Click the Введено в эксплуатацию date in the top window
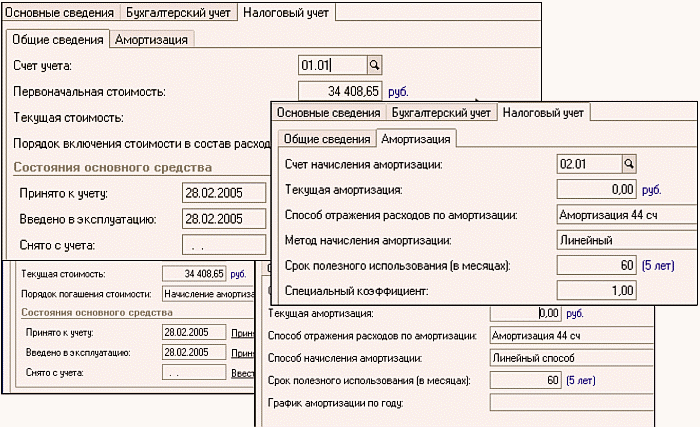700x427 pixels. coord(225,219)
